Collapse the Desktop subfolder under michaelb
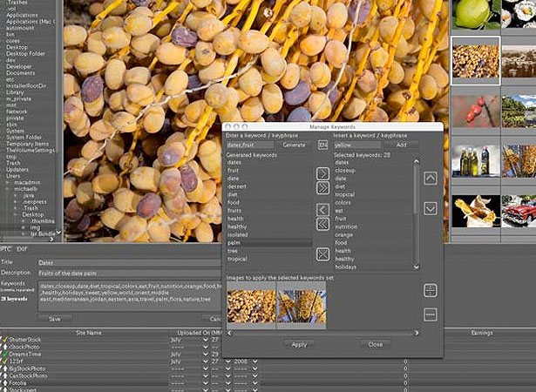 [16, 214]
